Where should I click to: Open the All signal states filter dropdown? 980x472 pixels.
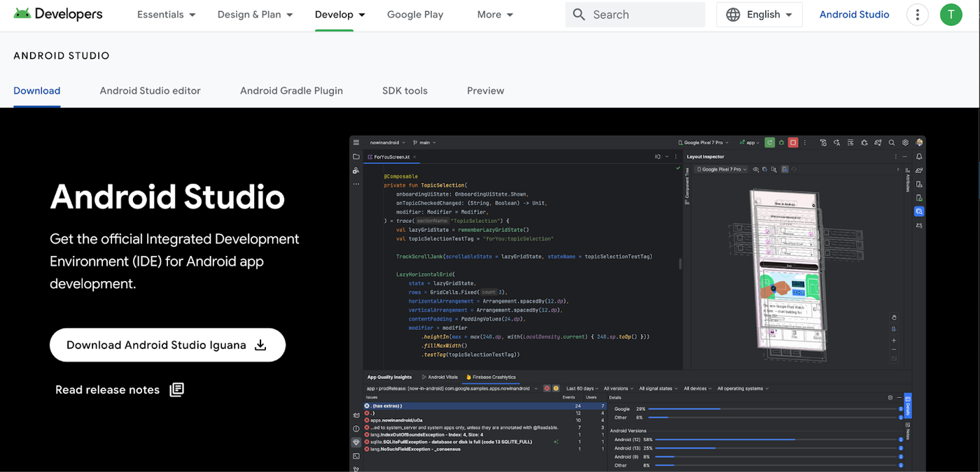[x=658, y=388]
